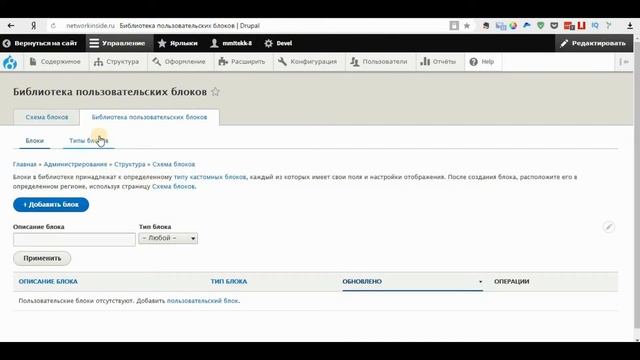Click the Yandex 'Я' browser icon
The height and width of the screenshot is (360, 640).
click(x=33, y=26)
